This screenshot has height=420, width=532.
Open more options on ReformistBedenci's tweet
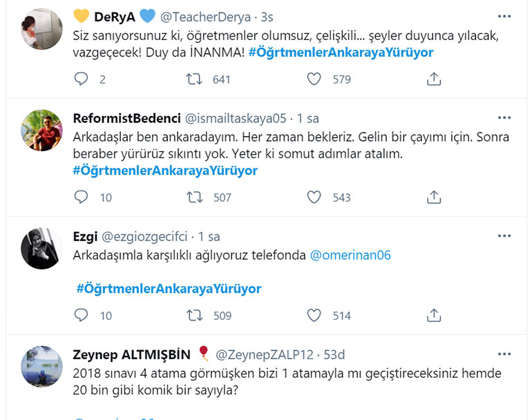[x=504, y=117]
